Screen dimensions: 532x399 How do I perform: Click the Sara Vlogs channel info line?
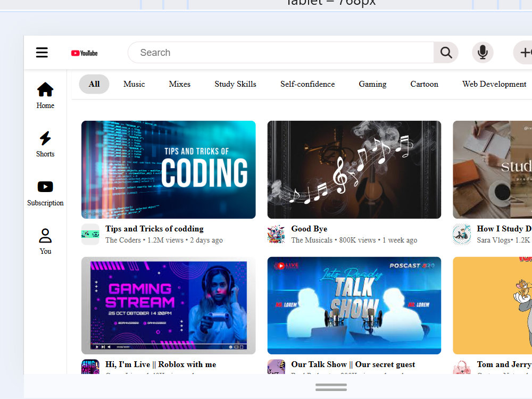point(504,240)
